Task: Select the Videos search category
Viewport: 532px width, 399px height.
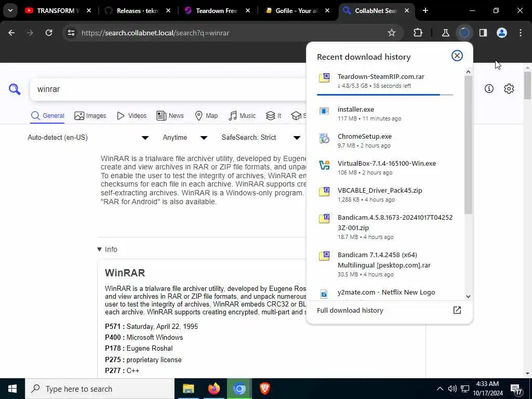Action: click(x=131, y=116)
